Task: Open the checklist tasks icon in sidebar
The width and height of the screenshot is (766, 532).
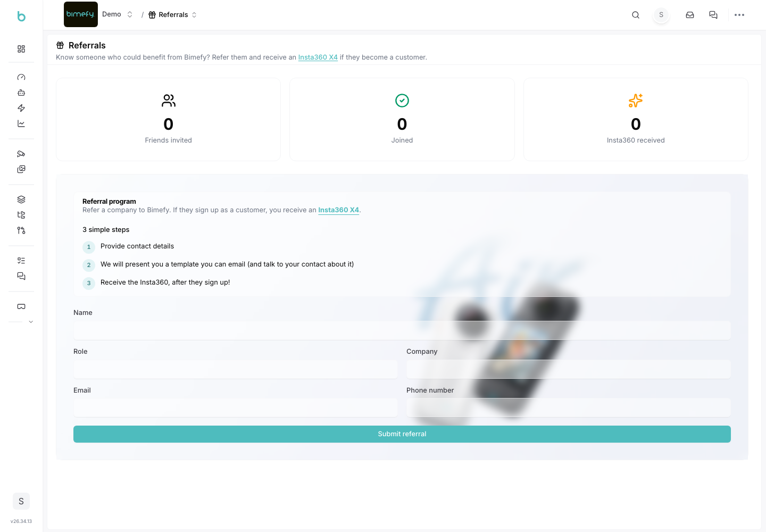Action: [21, 261]
